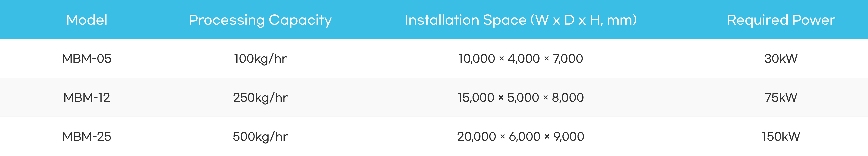Select the MBM-05 model cell

pos(87,58)
